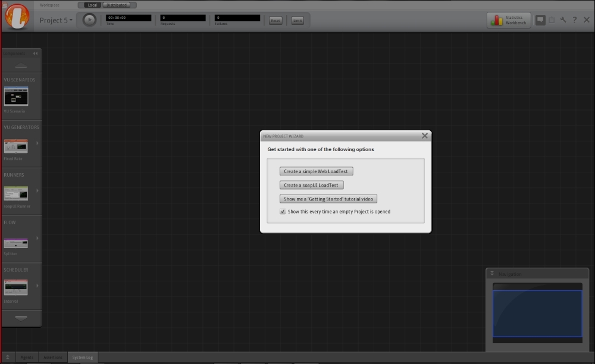Click 'Get started with one of the following options'
This screenshot has height=364, width=595.
(x=321, y=149)
